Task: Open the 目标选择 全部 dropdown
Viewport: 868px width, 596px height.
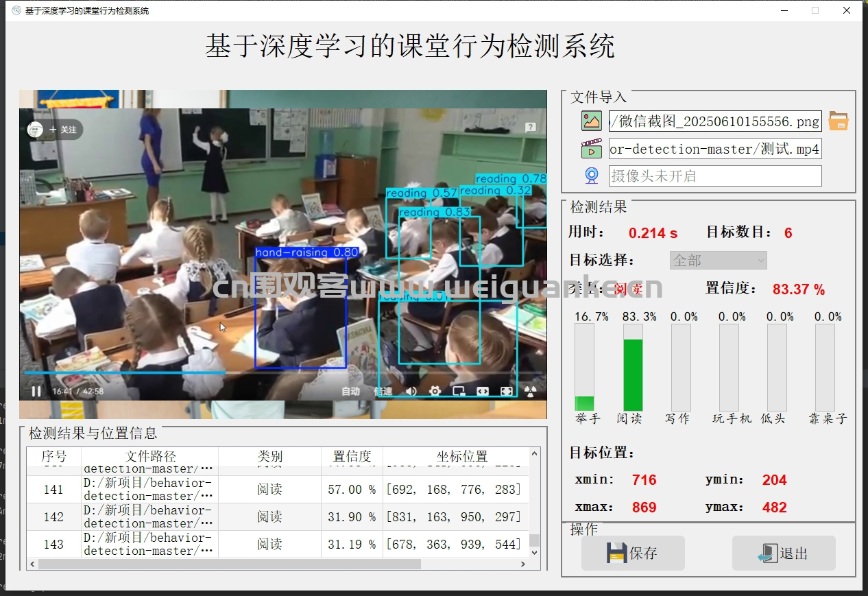Action: (x=718, y=261)
